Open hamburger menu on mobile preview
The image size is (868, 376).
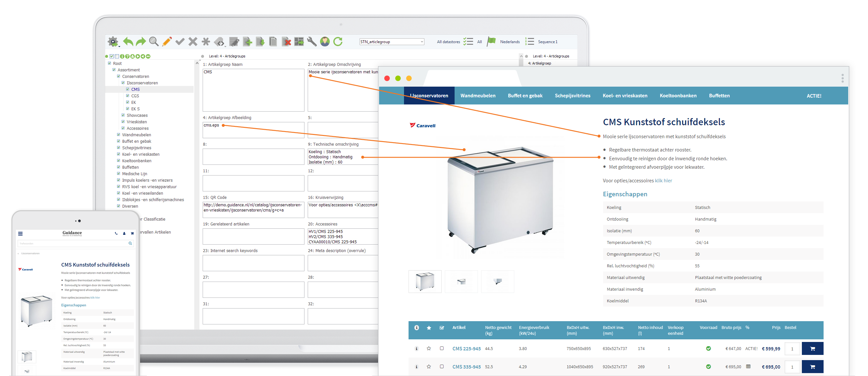click(20, 233)
